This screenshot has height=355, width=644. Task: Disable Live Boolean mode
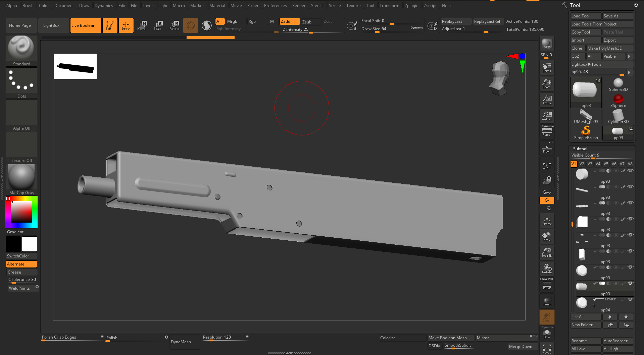point(86,25)
